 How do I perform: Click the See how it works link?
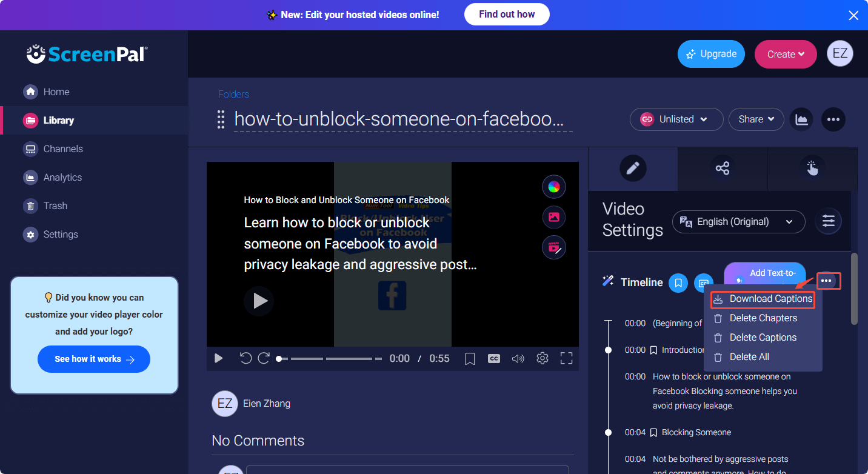point(93,359)
